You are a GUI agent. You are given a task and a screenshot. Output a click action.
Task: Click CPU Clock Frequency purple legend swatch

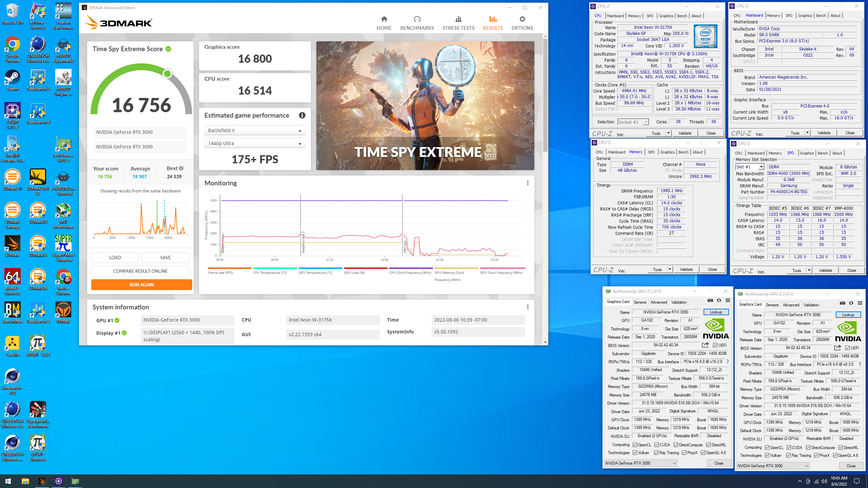pyautogui.click(x=411, y=268)
